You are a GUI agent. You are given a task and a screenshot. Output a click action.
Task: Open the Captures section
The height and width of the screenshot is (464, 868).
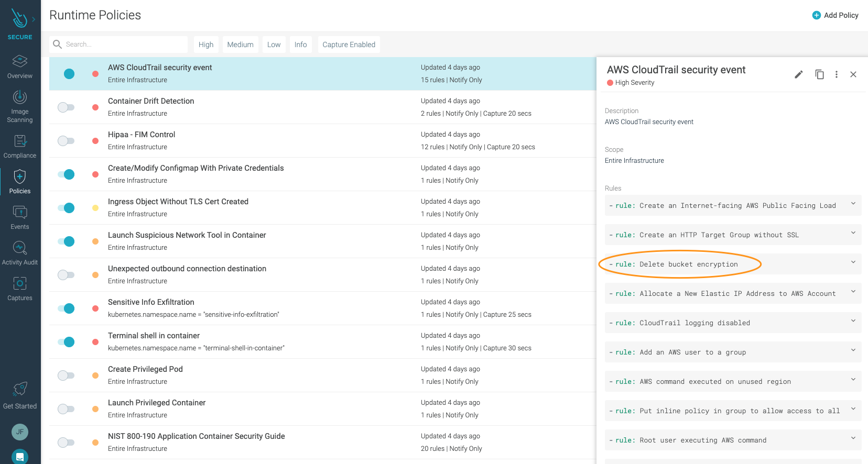[x=20, y=289]
